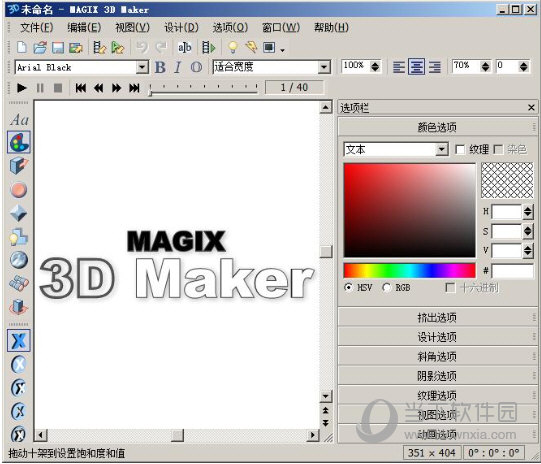Collapse the 颜色选项 section header
541x464 pixels.
click(x=437, y=127)
